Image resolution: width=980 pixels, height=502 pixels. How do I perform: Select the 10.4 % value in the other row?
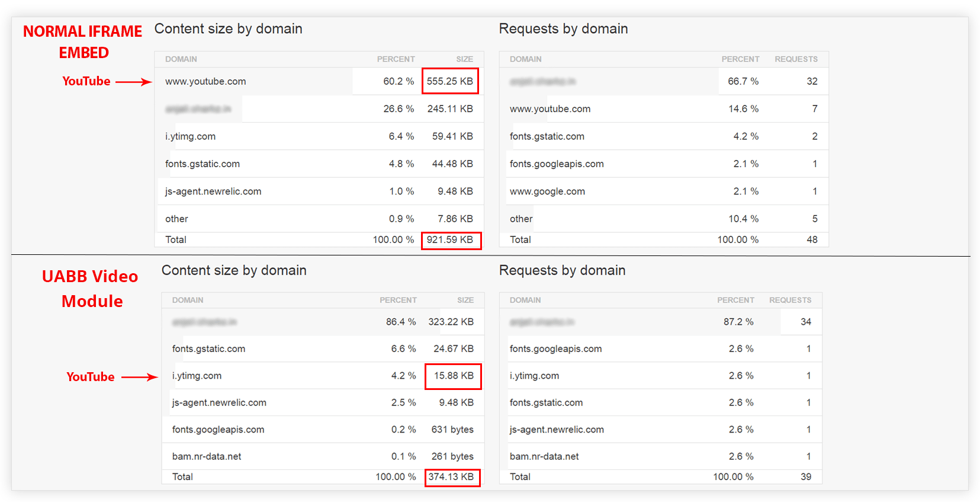pos(743,219)
